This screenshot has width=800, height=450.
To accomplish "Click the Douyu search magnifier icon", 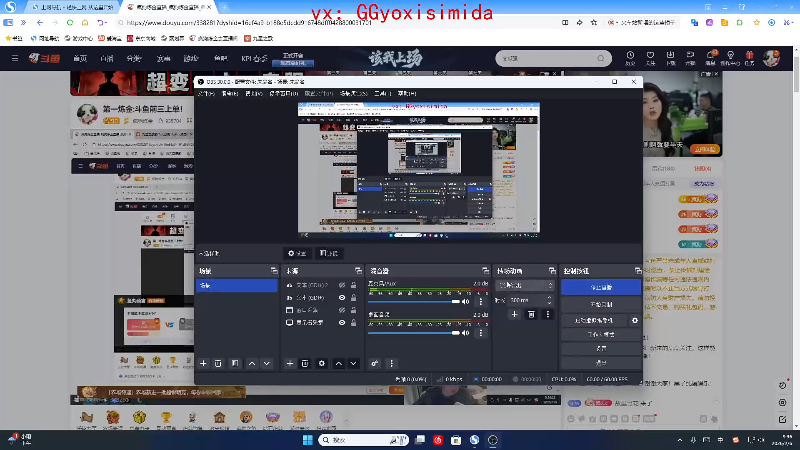I will (601, 58).
